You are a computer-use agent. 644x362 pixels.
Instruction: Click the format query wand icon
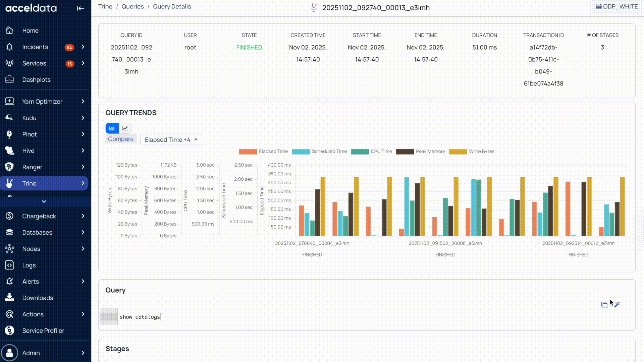(x=617, y=305)
